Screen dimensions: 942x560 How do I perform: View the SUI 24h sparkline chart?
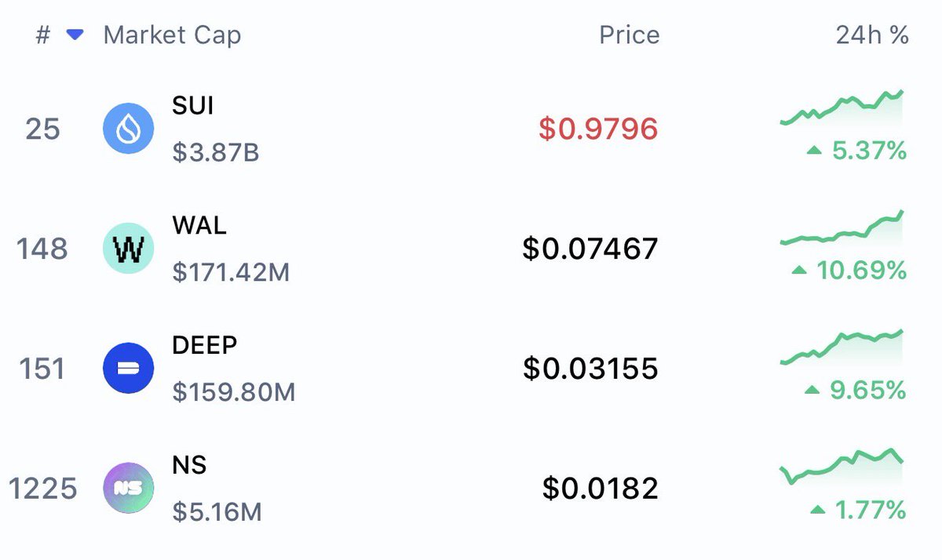pyautogui.click(x=842, y=107)
